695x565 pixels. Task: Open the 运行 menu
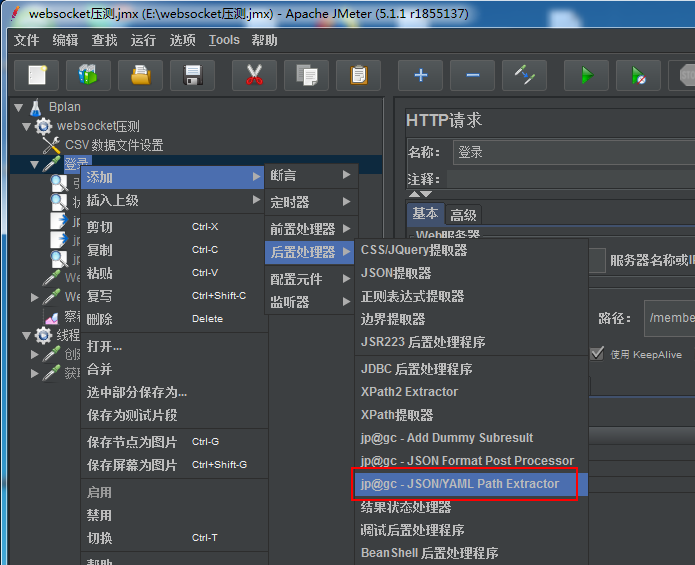[x=143, y=40]
